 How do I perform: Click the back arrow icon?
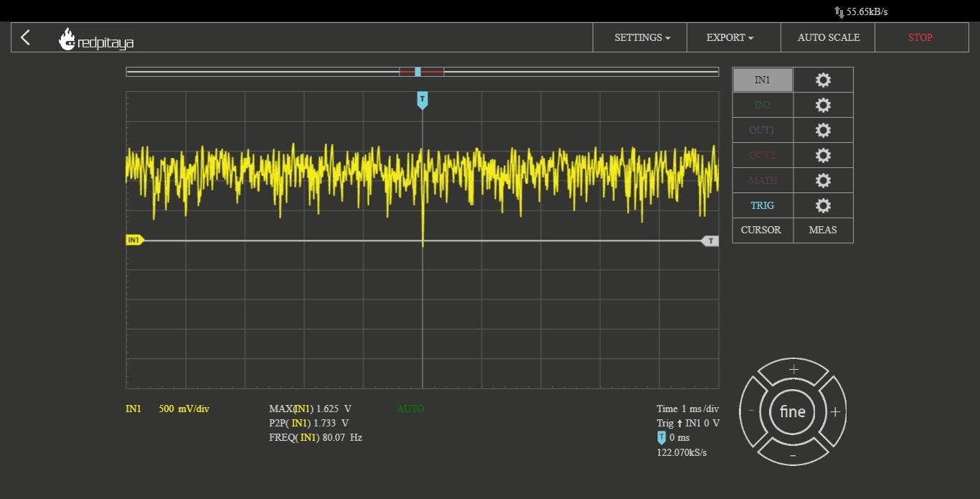(26, 37)
